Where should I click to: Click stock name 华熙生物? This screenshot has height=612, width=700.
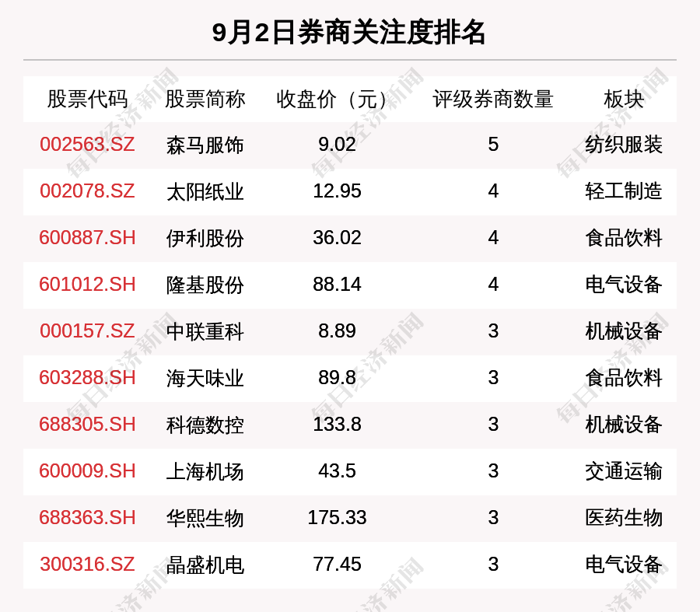pyautogui.click(x=205, y=518)
